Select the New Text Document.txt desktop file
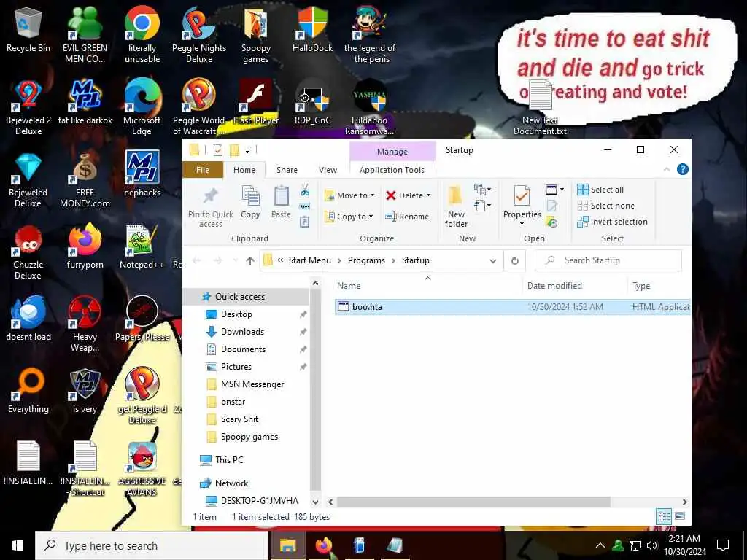Screen dimensions: 747x560 click(x=540, y=108)
